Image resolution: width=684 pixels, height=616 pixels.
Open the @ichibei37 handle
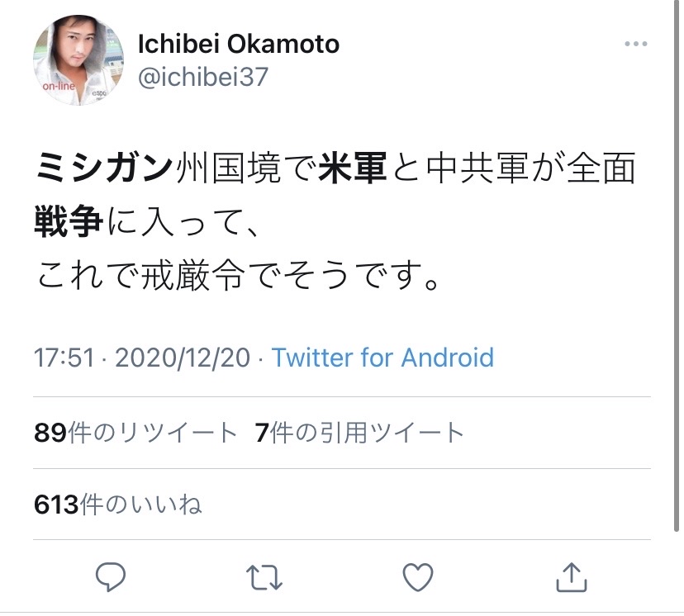[203, 78]
